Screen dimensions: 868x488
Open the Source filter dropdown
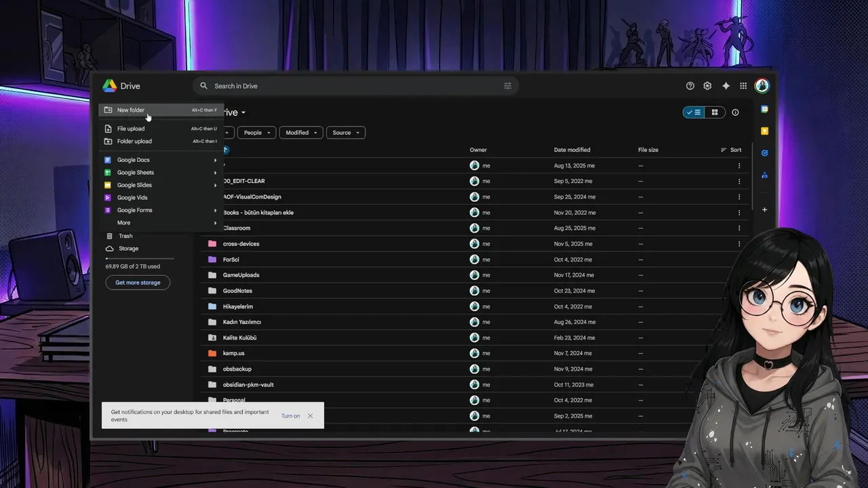346,133
